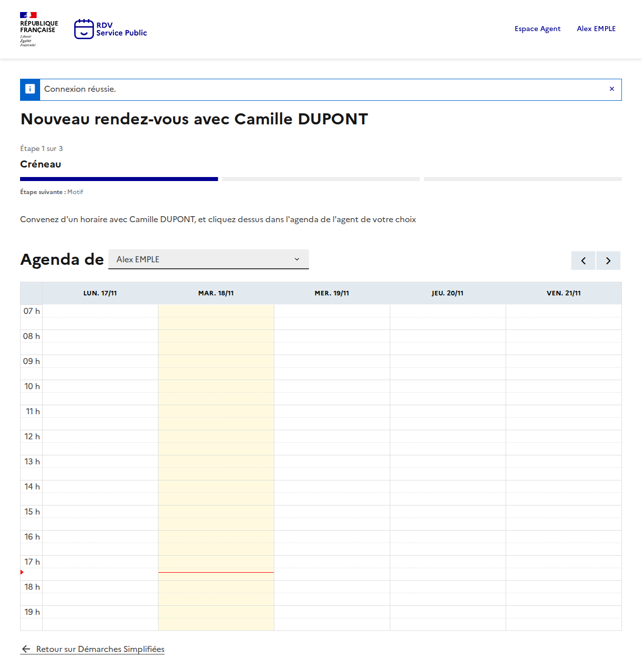642x672 pixels.
Task: Select the VEN. 21/11 column header
Action: point(563,293)
